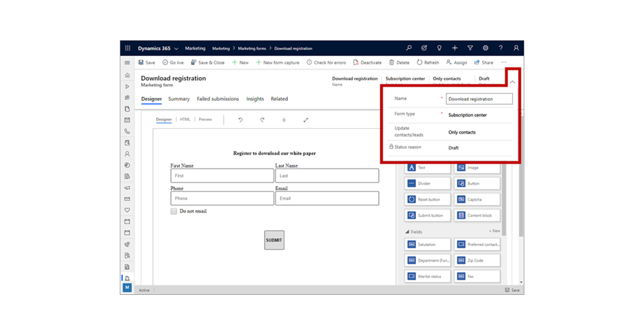The width and height of the screenshot is (644, 335).
Task: Tick the Do not email checkbox
Action: click(x=173, y=211)
